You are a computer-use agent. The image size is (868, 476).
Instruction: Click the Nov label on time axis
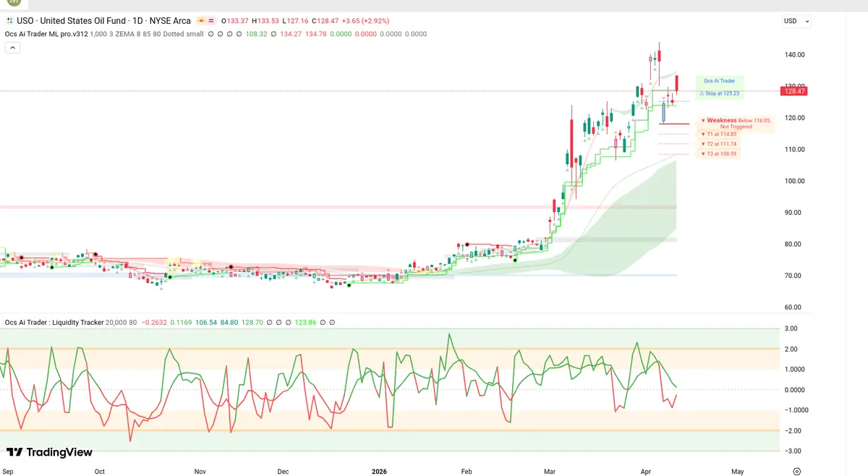point(201,472)
